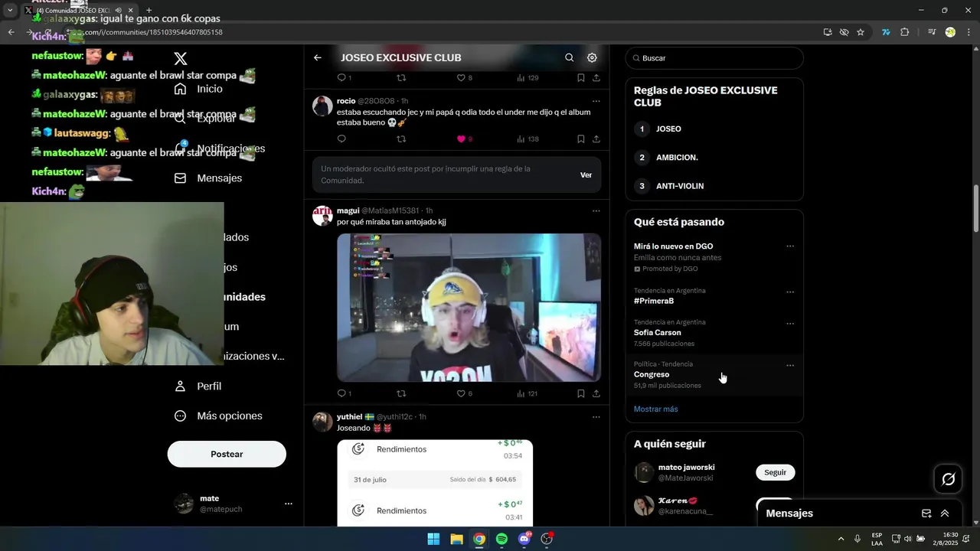Open Notificaciones in the sidebar
The height and width of the screenshot is (551, 980).
[x=219, y=148]
